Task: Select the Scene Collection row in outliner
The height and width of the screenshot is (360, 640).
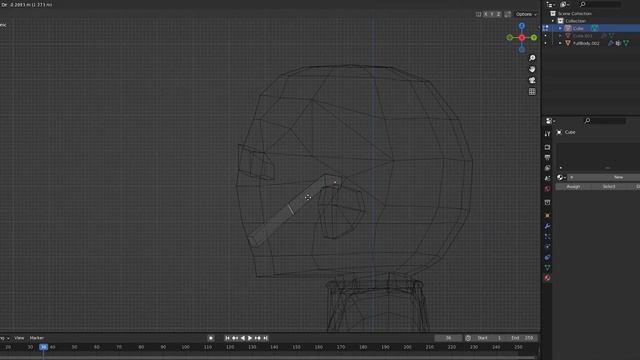Action: click(575, 13)
